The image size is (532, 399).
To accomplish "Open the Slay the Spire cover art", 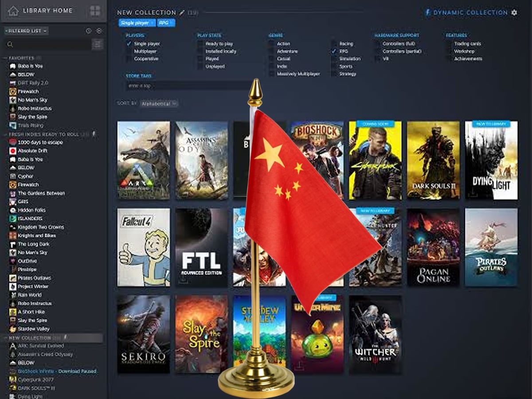I will tap(202, 334).
